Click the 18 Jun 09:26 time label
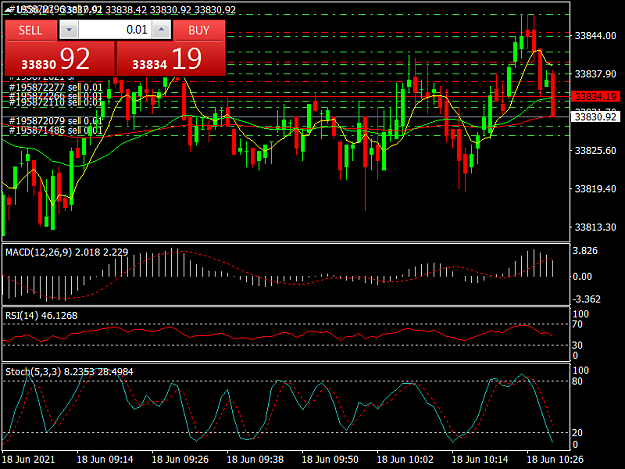 [180, 459]
